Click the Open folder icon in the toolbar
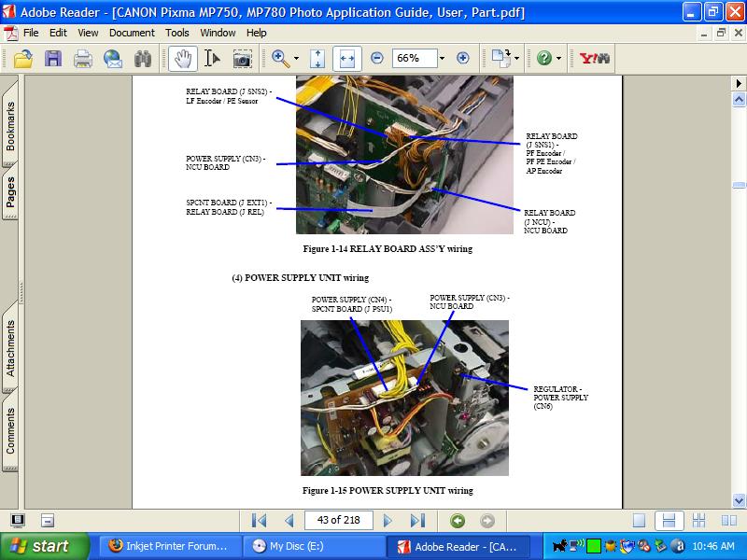 [22, 59]
